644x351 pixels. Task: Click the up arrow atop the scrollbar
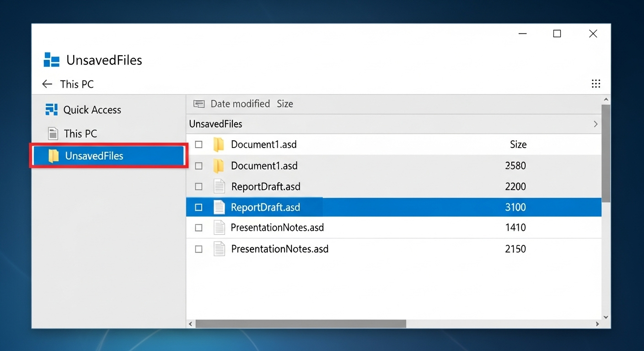[606, 99]
